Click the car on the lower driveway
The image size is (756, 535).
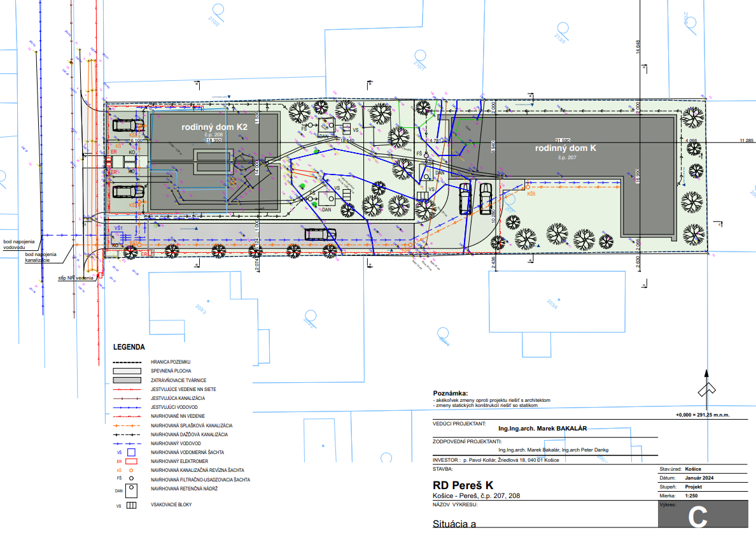tap(320, 234)
